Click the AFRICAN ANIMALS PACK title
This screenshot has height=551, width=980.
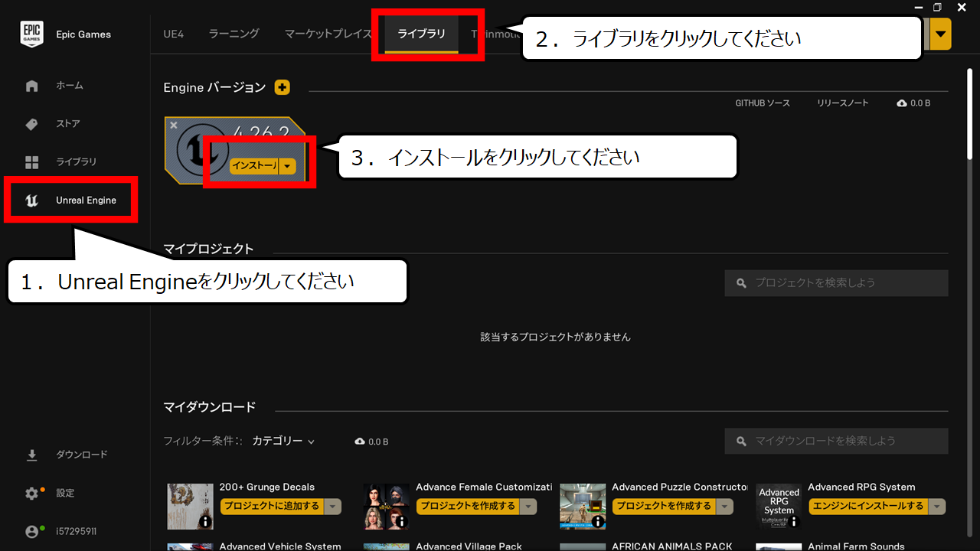click(x=672, y=546)
